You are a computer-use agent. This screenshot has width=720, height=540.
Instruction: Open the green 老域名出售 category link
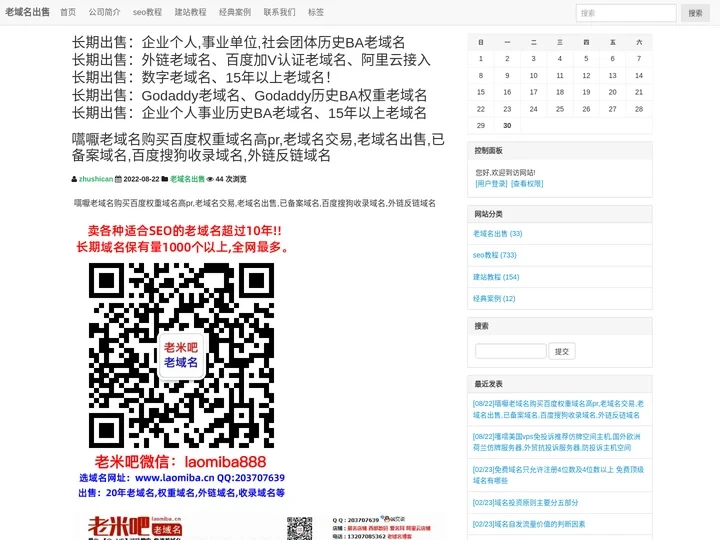[x=187, y=179]
